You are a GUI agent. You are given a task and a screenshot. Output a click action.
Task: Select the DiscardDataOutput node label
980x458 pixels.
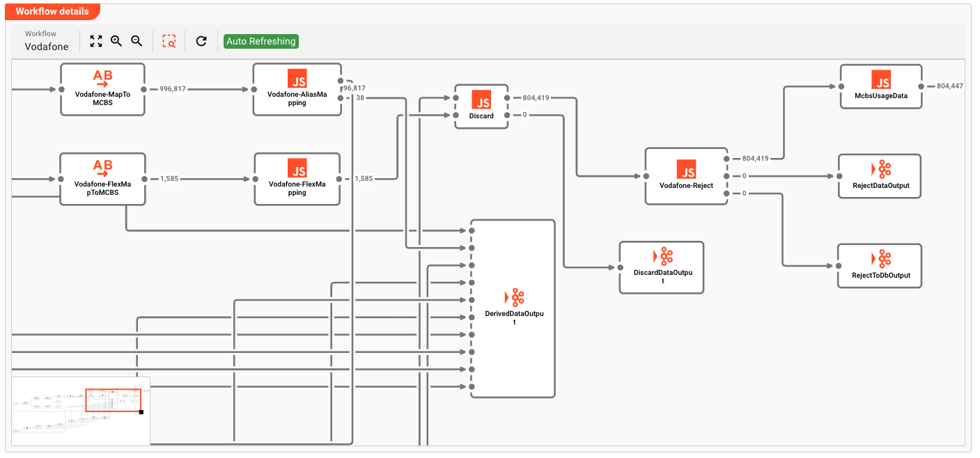[x=663, y=276]
